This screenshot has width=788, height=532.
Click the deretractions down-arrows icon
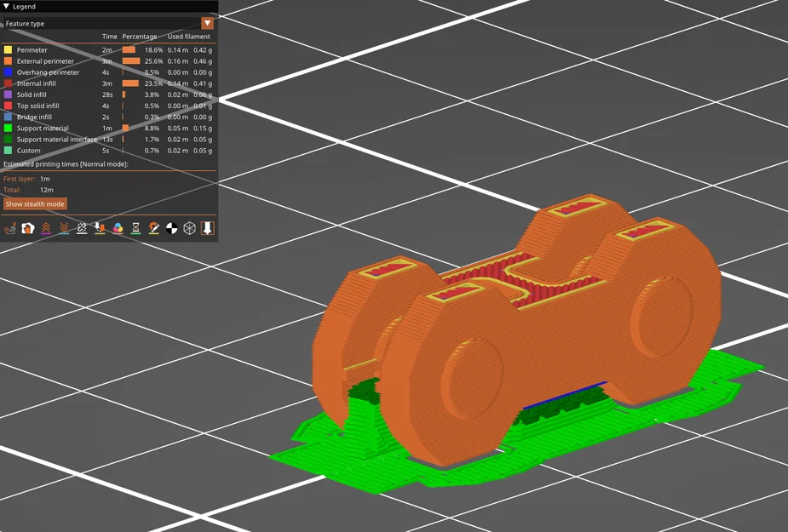[64, 229]
